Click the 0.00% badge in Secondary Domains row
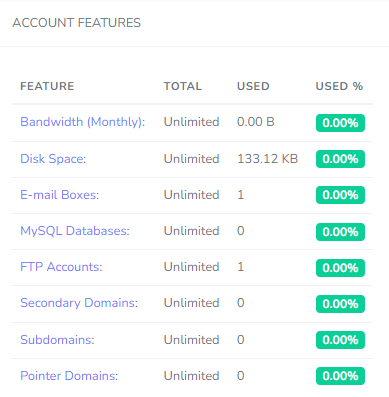389x397 pixels. coord(340,304)
